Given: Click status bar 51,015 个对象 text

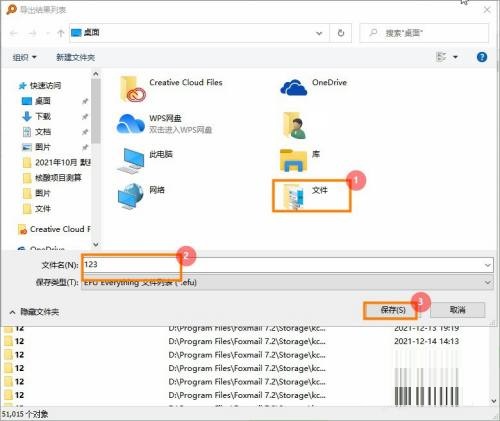Looking at the screenshot, I should 25,414.
